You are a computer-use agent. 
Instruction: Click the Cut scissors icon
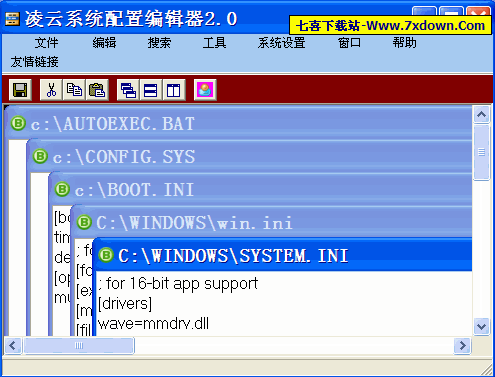click(x=51, y=90)
